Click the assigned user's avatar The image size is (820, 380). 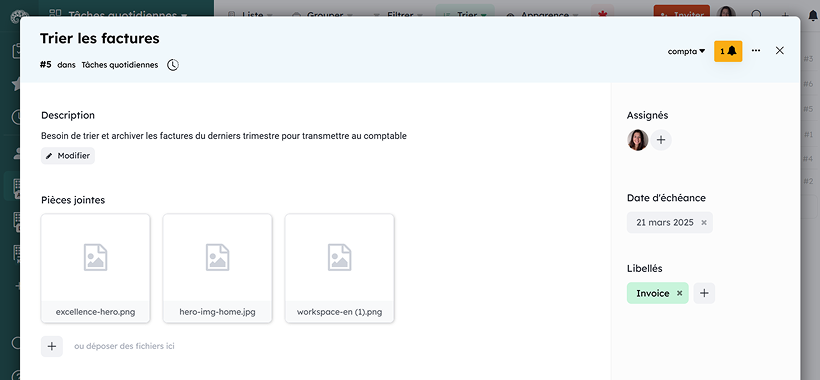point(637,140)
